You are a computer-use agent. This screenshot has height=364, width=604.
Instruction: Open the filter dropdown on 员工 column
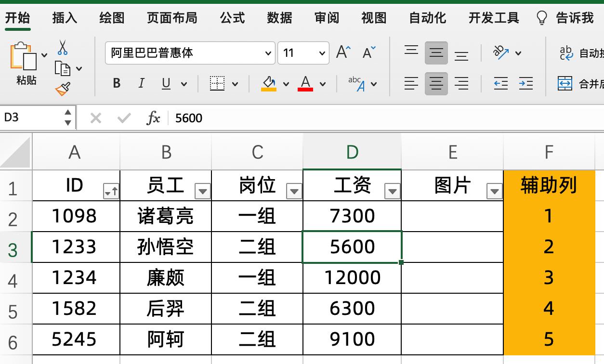point(202,191)
